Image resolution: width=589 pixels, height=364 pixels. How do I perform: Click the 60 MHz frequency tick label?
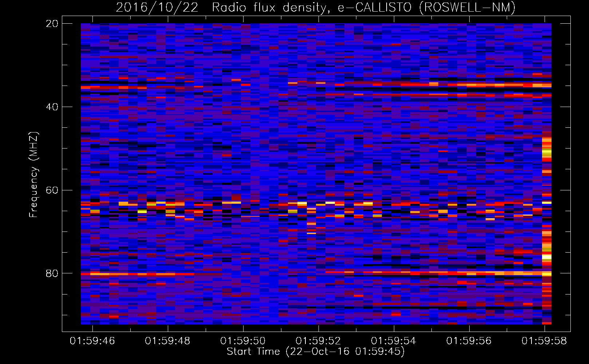pyautogui.click(x=52, y=190)
